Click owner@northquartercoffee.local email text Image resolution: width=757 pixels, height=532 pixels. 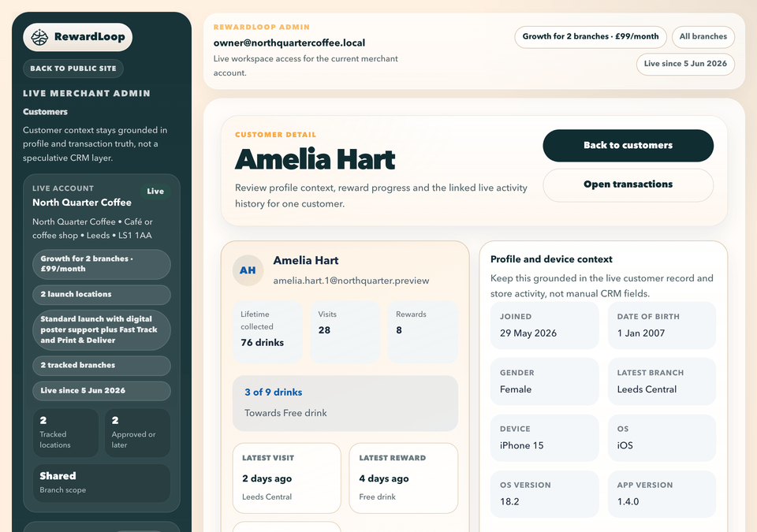[x=289, y=43]
